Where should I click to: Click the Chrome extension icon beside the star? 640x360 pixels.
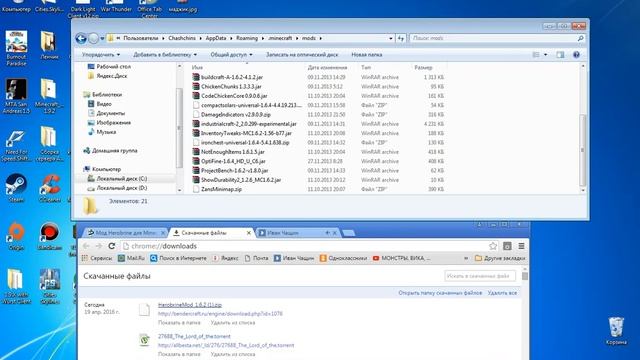(507, 246)
